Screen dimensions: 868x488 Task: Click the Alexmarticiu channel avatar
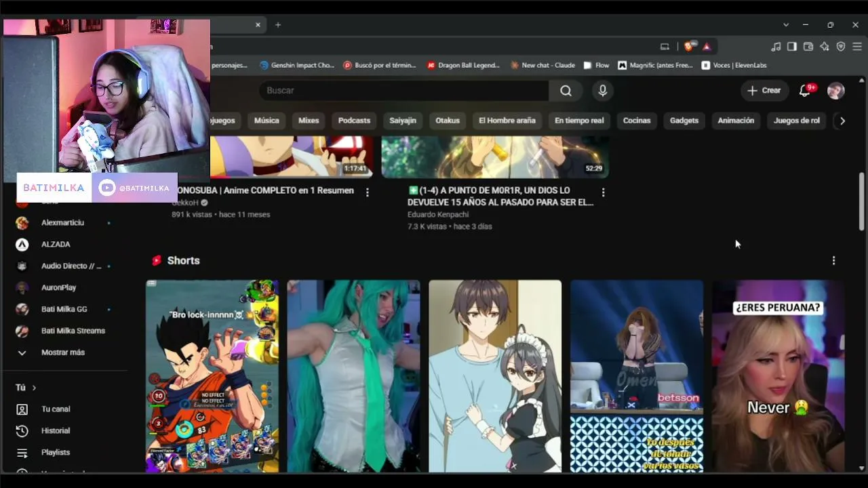point(22,223)
